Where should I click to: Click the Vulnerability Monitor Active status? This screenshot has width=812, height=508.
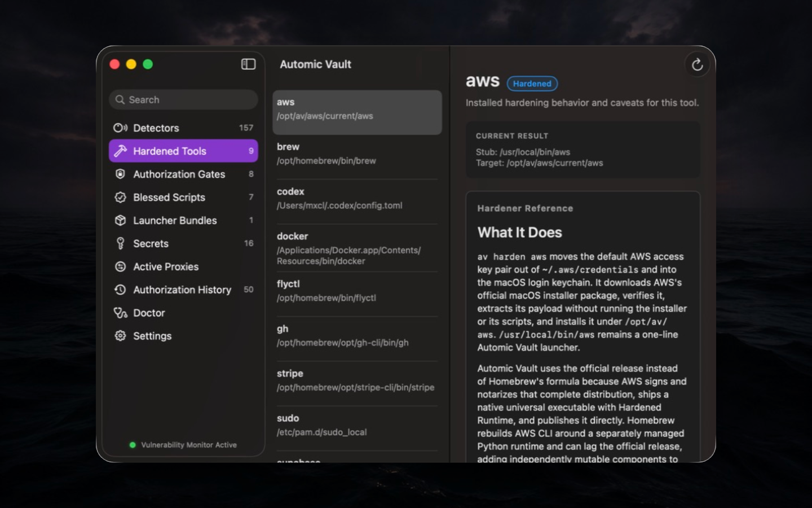183,445
